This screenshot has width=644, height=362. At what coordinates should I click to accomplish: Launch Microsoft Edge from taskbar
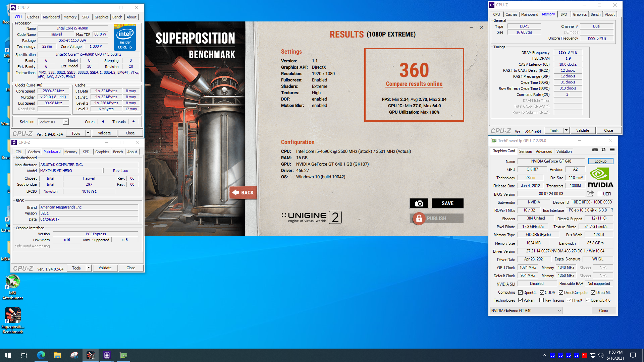(x=41, y=355)
